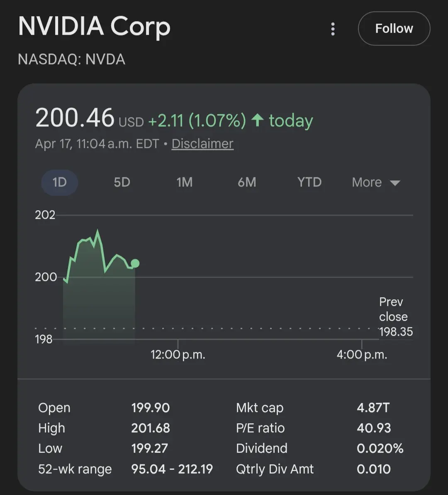Switch to the 1M chart range
The image size is (448, 495).
coord(185,182)
